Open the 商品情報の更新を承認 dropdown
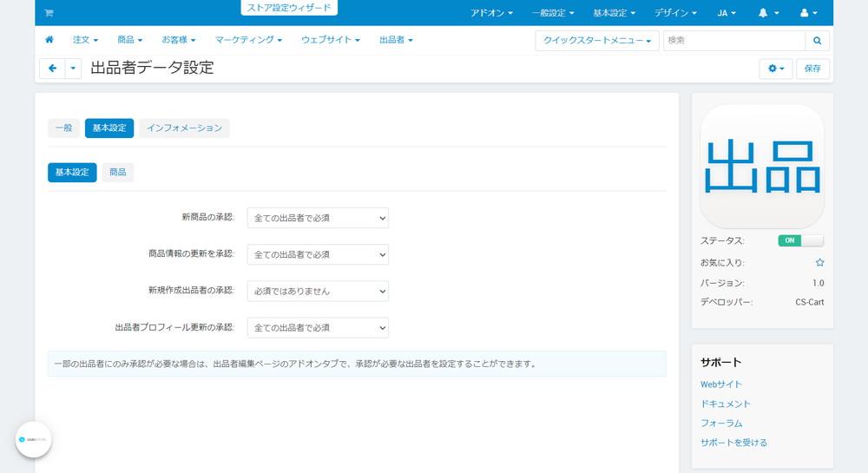 point(318,254)
